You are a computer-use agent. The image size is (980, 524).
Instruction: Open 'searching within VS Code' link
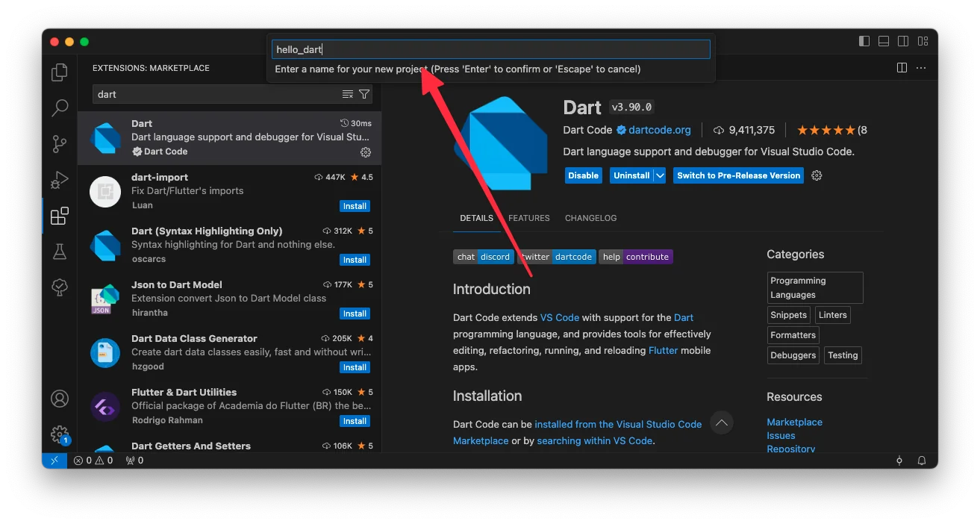pyautogui.click(x=594, y=440)
